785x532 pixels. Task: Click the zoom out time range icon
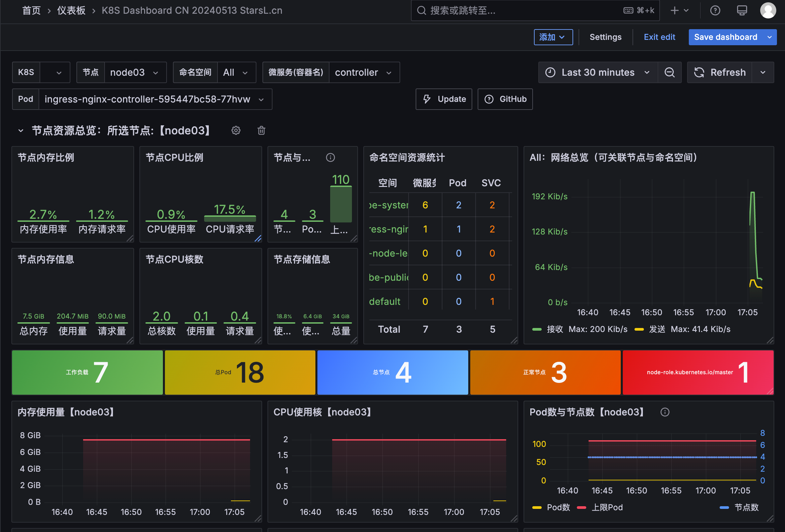[x=669, y=72]
